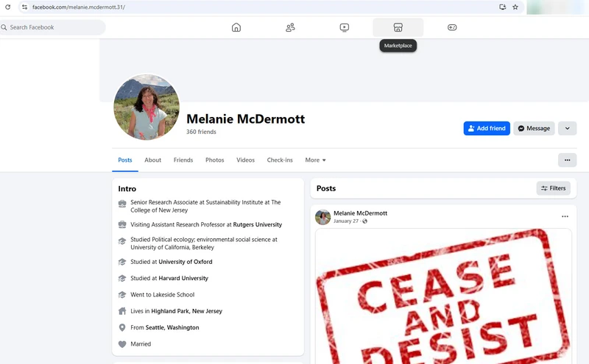This screenshot has height=364, width=589.
Task: Click briefcase icon beside Senior Research Associate
Action: (x=122, y=204)
